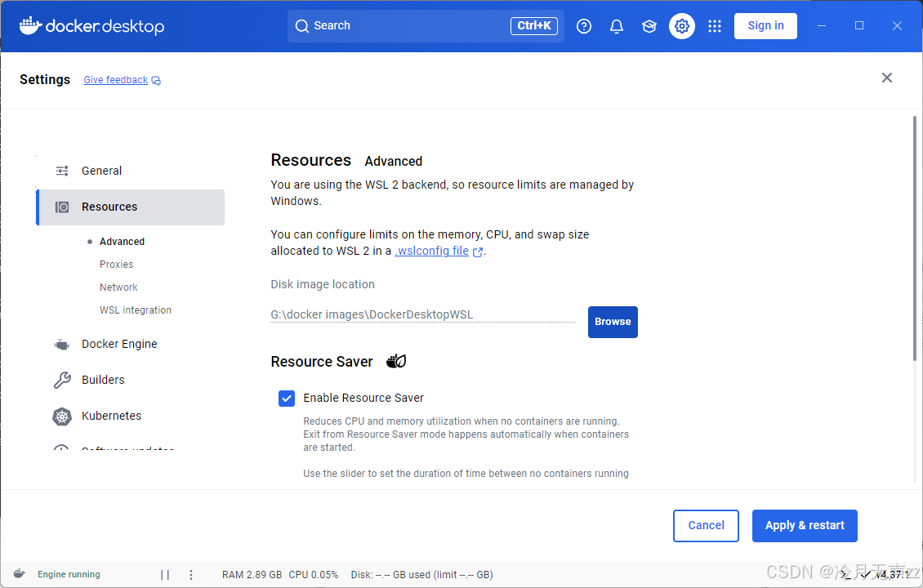The height and width of the screenshot is (588, 923).
Task: Open the Builders settings section
Action: [x=130, y=381]
